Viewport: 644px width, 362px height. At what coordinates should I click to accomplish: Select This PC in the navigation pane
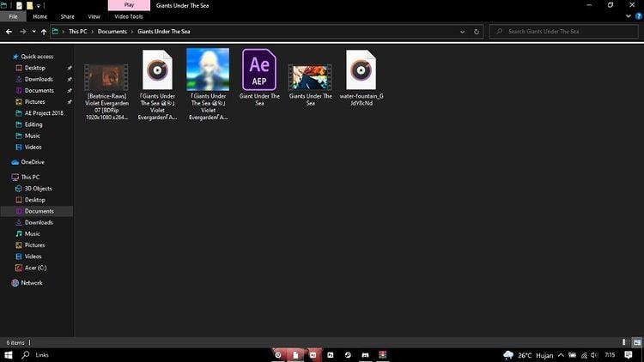pyautogui.click(x=30, y=178)
